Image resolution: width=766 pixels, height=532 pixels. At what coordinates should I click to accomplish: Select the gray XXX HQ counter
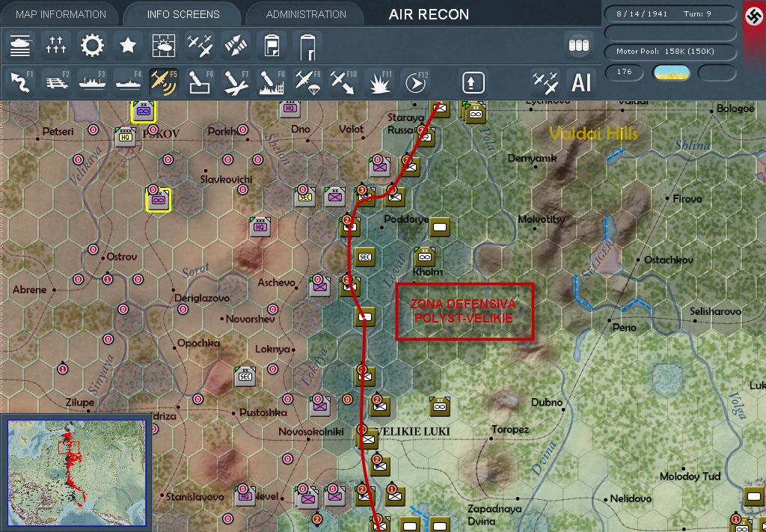260,227
